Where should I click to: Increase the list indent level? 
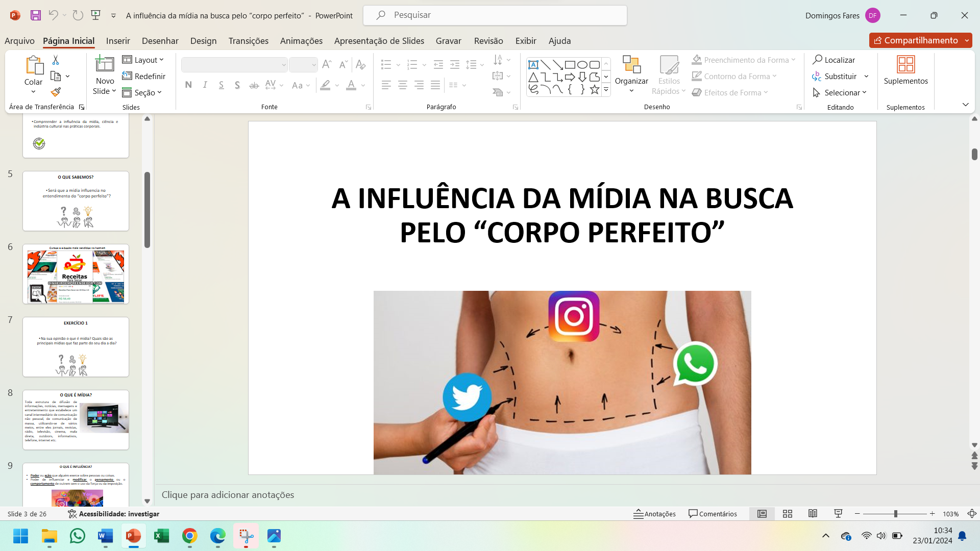[x=455, y=64]
